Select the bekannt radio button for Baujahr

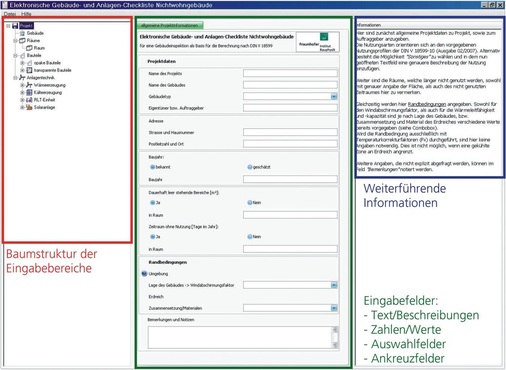point(152,167)
